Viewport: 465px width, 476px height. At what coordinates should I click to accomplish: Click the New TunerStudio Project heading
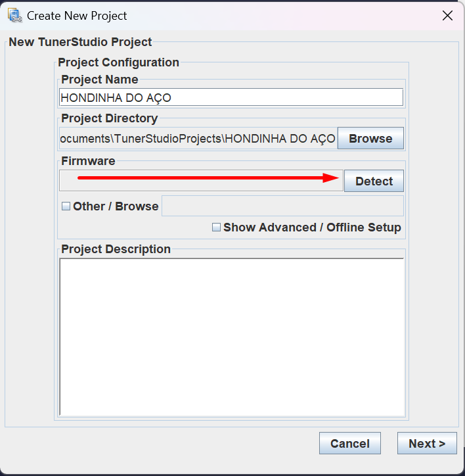pyautogui.click(x=80, y=42)
